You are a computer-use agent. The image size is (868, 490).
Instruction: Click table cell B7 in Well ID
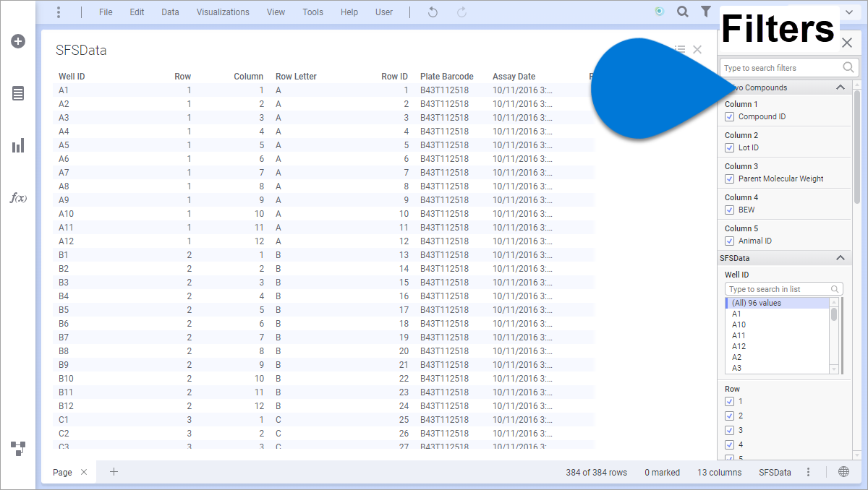tap(64, 337)
